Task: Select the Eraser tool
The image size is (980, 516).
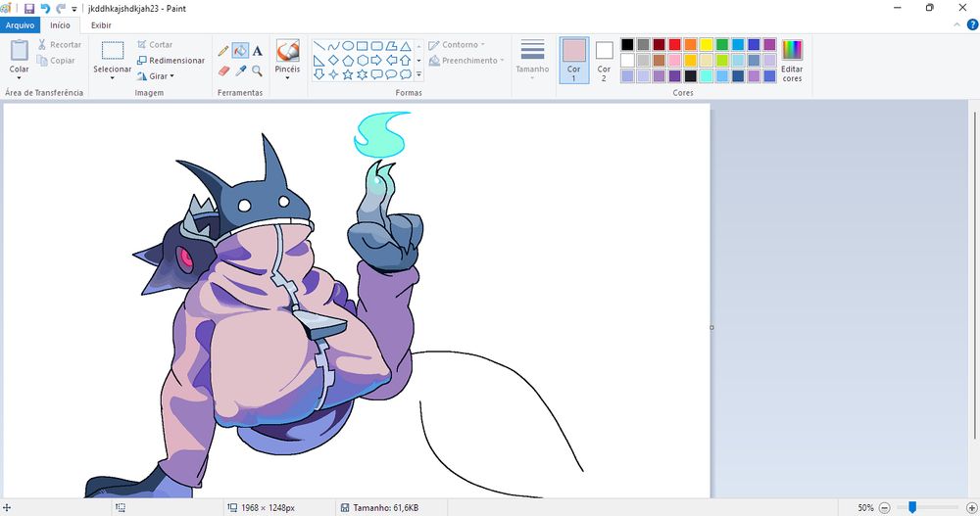Action: click(x=223, y=70)
